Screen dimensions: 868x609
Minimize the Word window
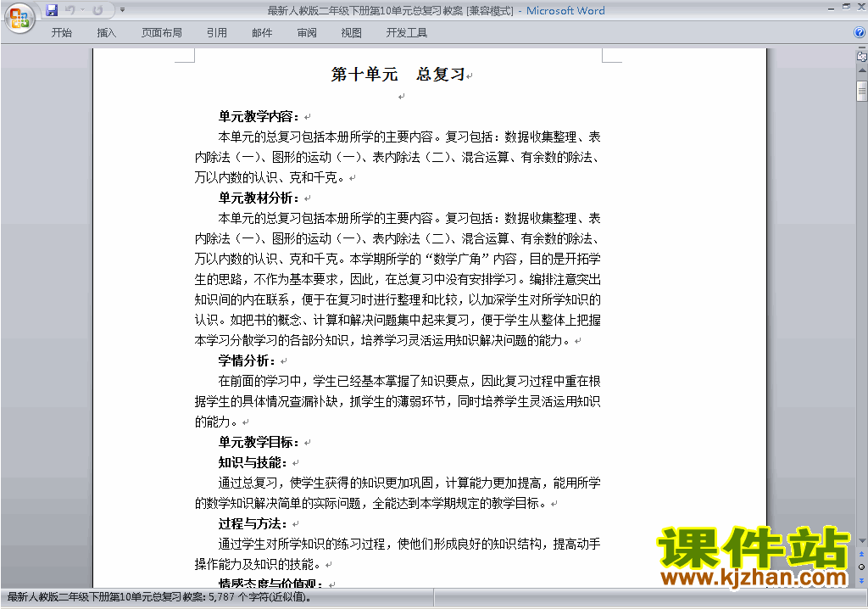pos(831,8)
